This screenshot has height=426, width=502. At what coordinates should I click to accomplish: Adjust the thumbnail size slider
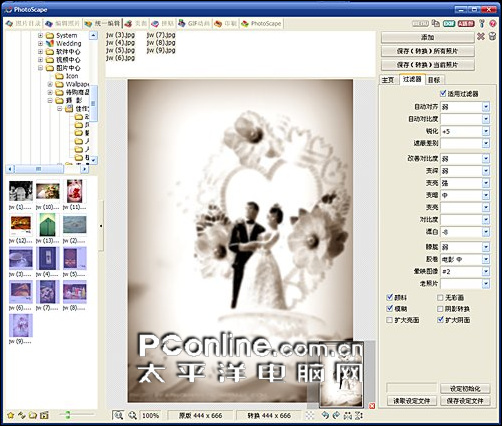pyautogui.click(x=68, y=415)
